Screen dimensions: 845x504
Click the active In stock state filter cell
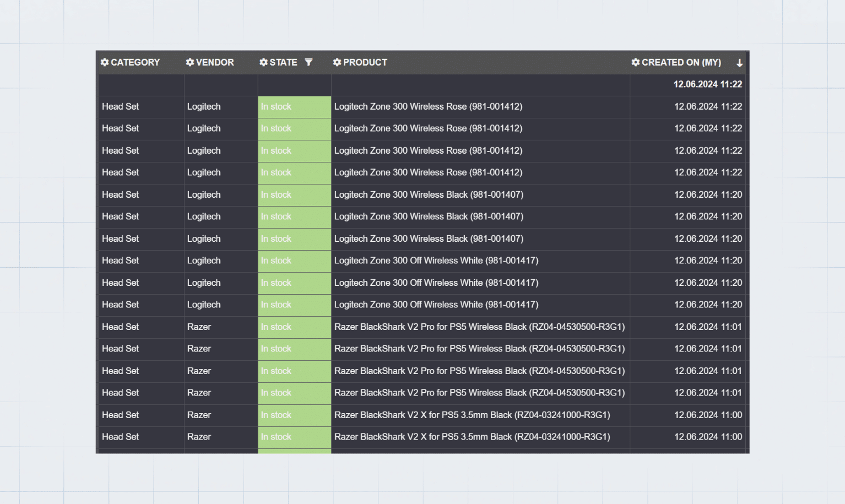294,84
